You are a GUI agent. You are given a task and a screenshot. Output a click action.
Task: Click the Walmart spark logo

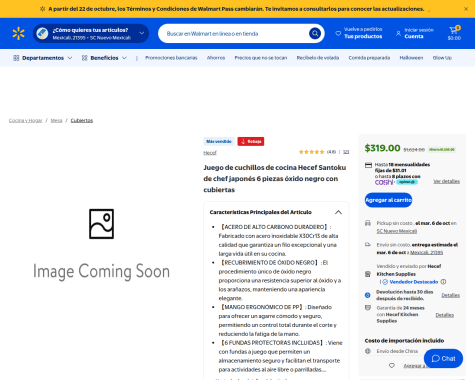tap(18, 33)
